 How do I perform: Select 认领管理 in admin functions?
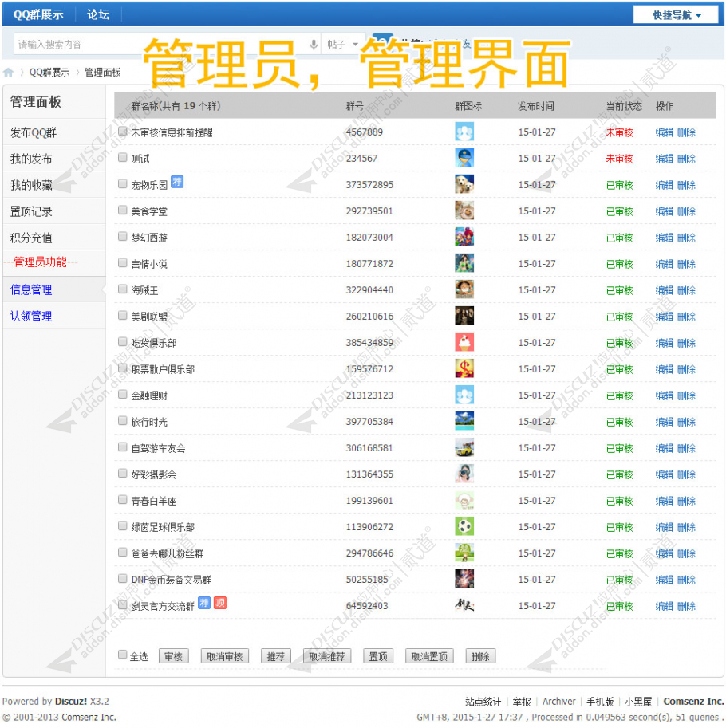54,317
